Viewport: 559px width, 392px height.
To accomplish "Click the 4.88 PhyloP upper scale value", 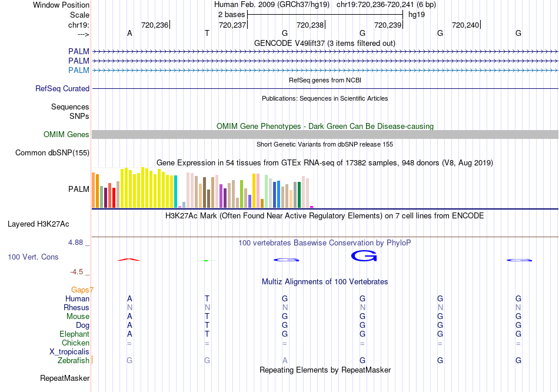I will (x=75, y=242).
